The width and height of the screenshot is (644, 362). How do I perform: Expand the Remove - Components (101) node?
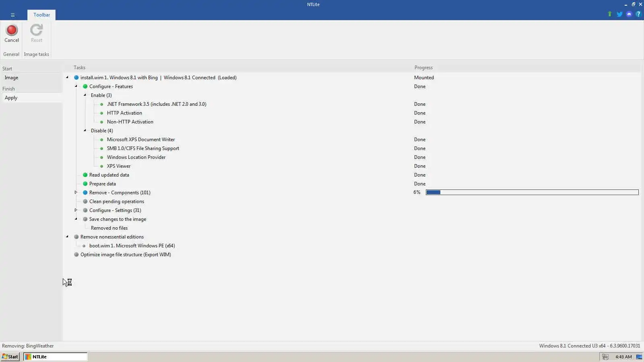pos(76,192)
